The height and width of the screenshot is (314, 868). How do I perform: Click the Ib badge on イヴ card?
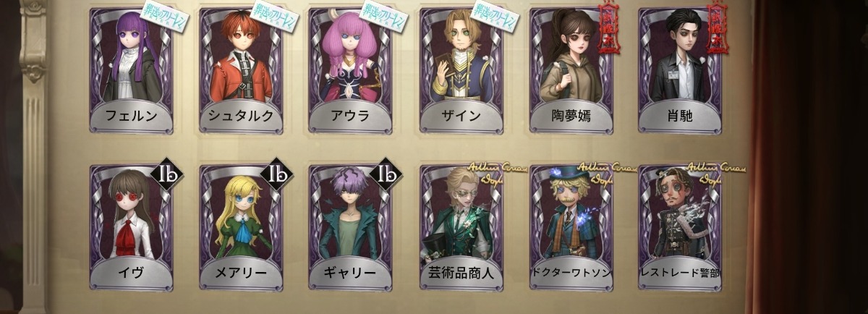tap(166, 174)
